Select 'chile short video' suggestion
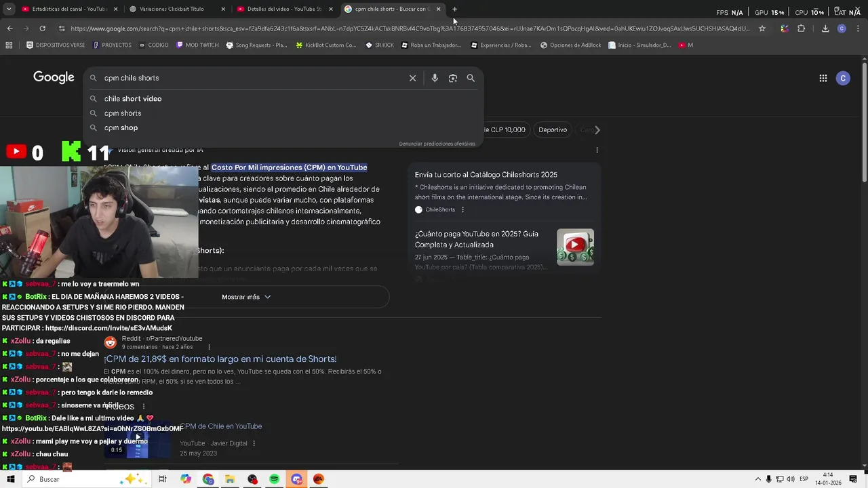 coord(285,99)
